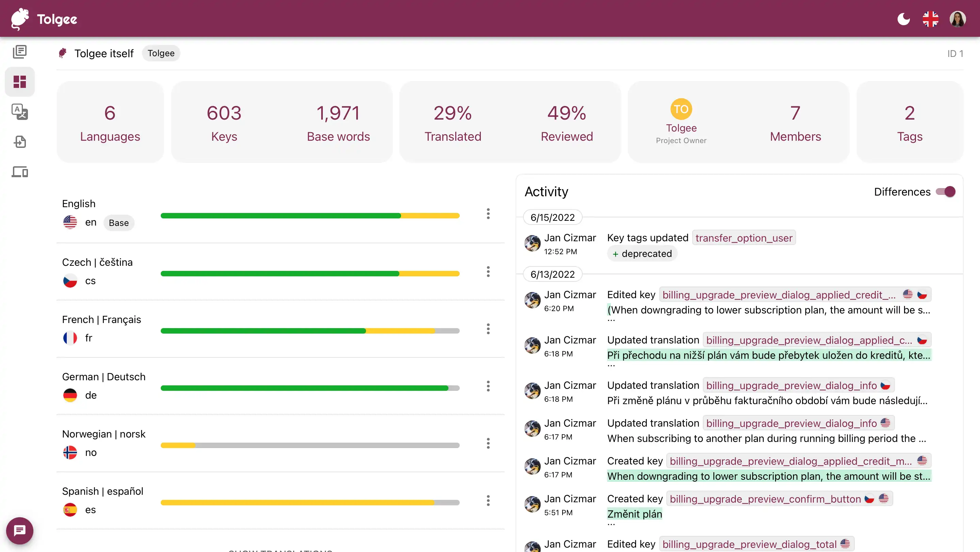Select the Tolgee project tab

coord(161,53)
